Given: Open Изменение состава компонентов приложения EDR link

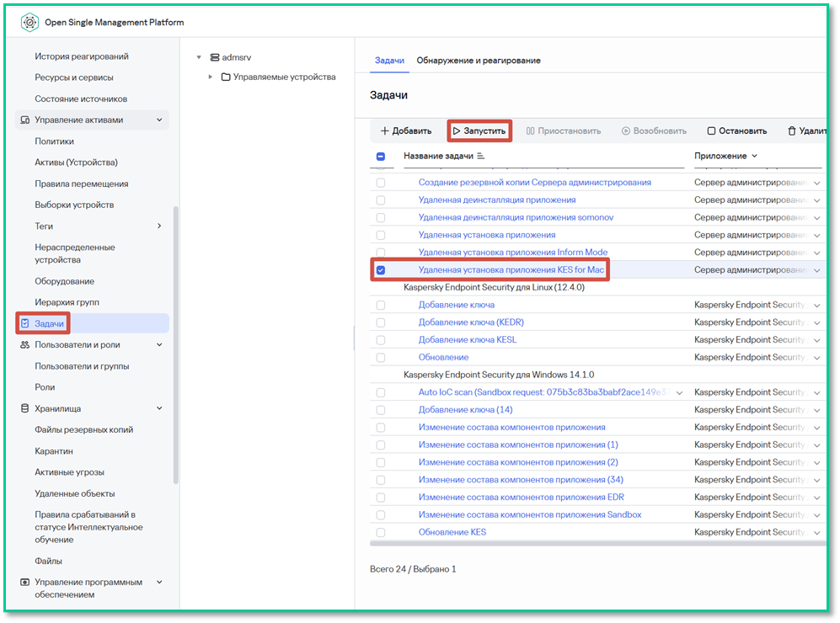Looking at the screenshot, I should point(522,498).
